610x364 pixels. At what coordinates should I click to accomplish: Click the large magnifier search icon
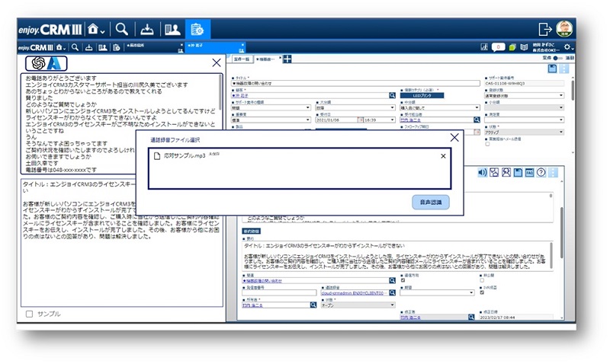[x=122, y=29]
